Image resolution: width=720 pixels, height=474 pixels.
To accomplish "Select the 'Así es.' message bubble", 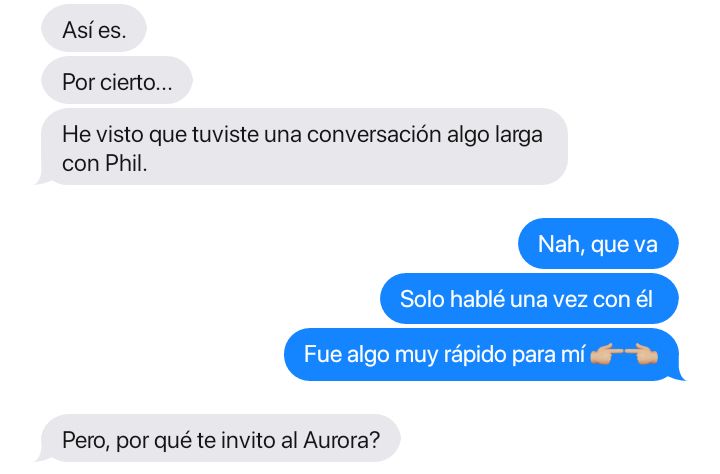I will (x=94, y=29).
